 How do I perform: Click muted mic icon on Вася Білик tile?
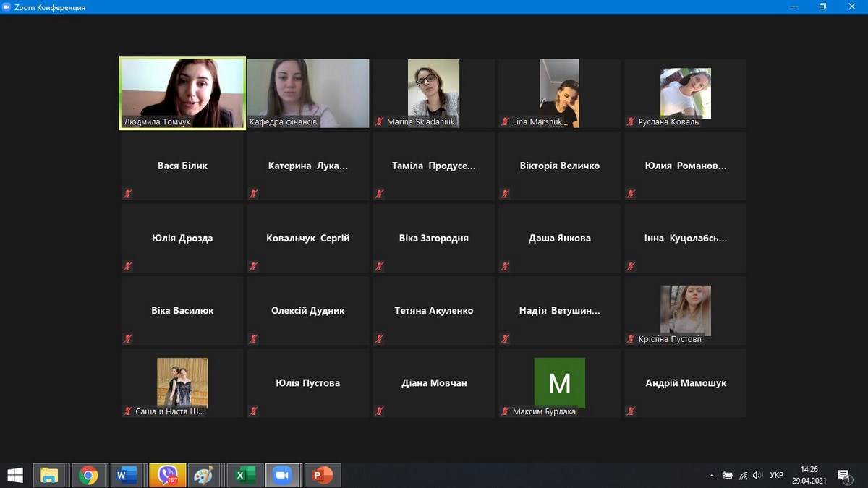point(128,194)
